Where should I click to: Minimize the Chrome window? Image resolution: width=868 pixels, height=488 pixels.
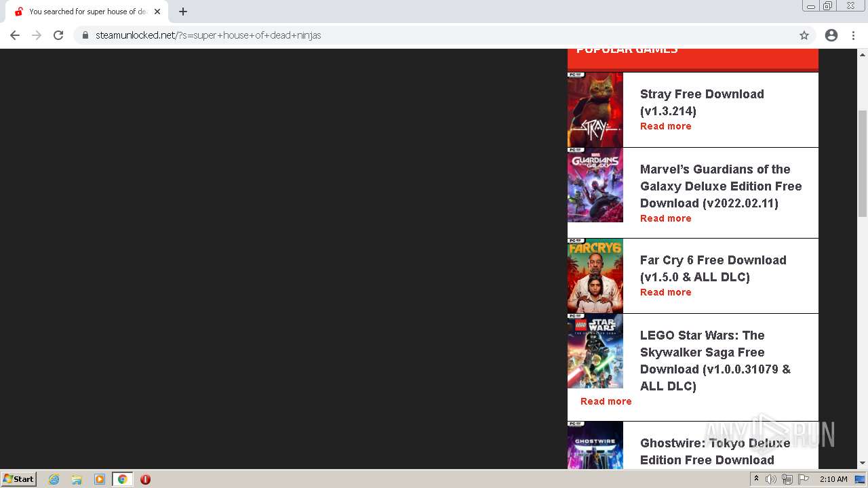(x=810, y=6)
